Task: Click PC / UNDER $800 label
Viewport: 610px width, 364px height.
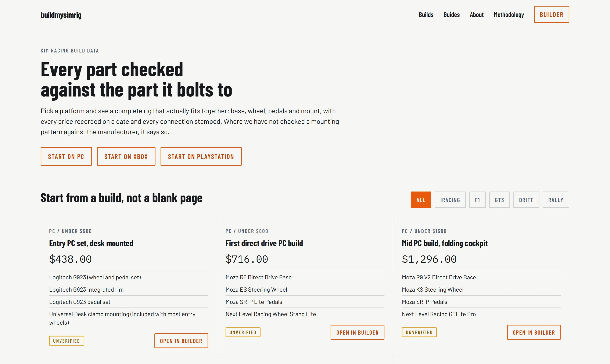Action: pyautogui.click(x=247, y=231)
